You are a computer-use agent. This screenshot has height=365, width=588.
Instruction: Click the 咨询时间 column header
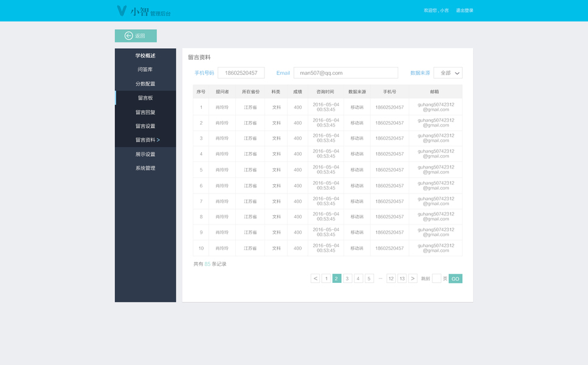point(325,91)
